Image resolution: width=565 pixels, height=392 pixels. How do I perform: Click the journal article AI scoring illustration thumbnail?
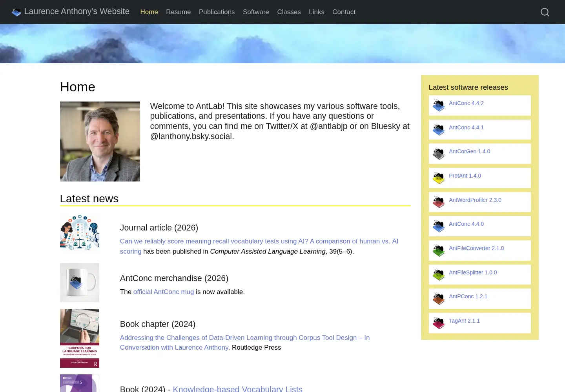click(x=80, y=232)
